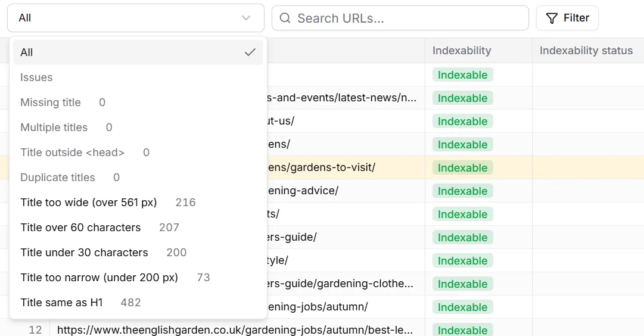
Task: Click Indexable badge in gardens-to-visit row
Action: point(462,167)
